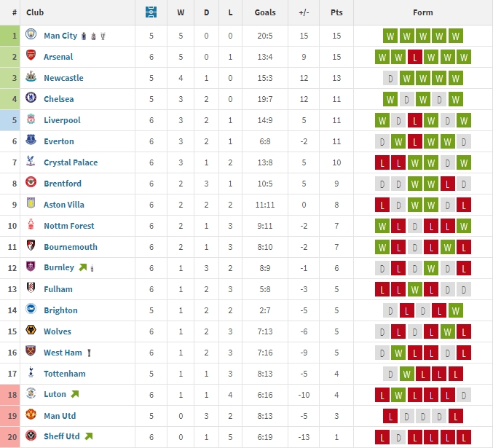Click the Wolves club crest icon
Screen dimensions: 493x448
tap(31, 330)
